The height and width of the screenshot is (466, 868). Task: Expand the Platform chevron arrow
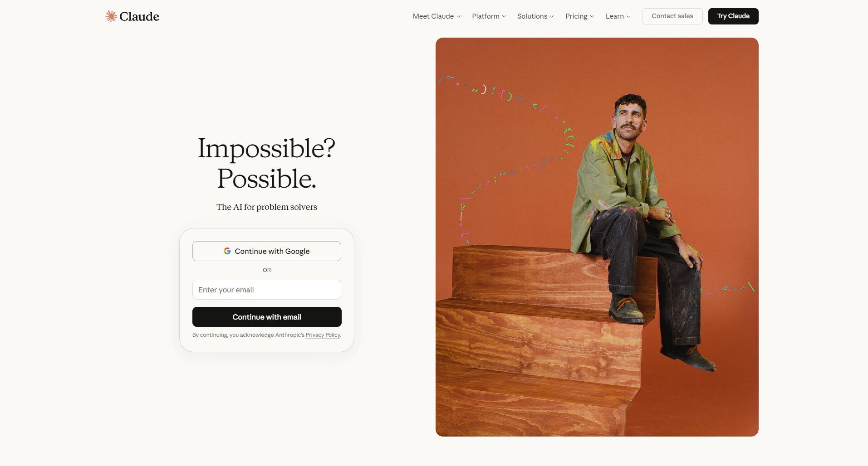(x=504, y=16)
